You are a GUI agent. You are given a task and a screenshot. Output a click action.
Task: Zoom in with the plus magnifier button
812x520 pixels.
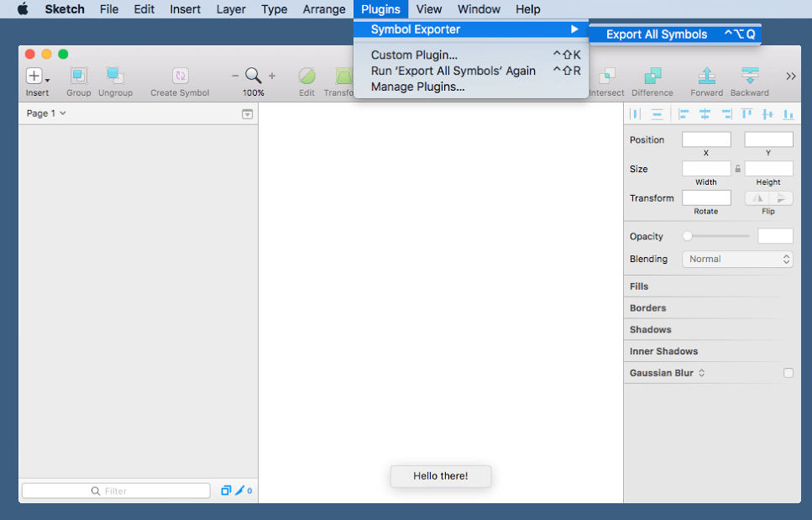[x=272, y=76]
